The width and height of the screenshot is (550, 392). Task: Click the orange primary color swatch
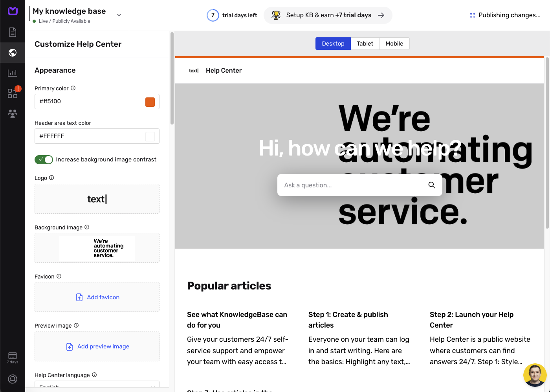[x=150, y=102]
